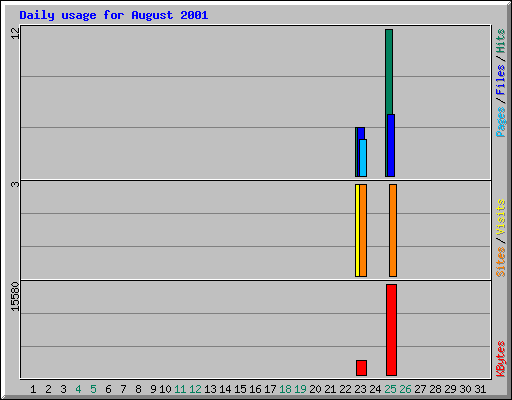Click day label '29' on x-axis
The width and height of the screenshot is (512, 400).
(x=450, y=389)
